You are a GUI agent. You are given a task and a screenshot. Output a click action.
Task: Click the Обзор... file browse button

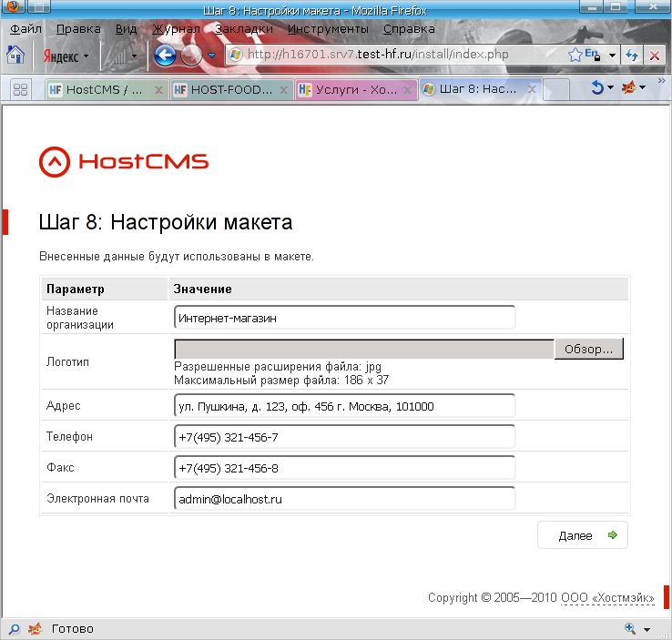coord(589,350)
